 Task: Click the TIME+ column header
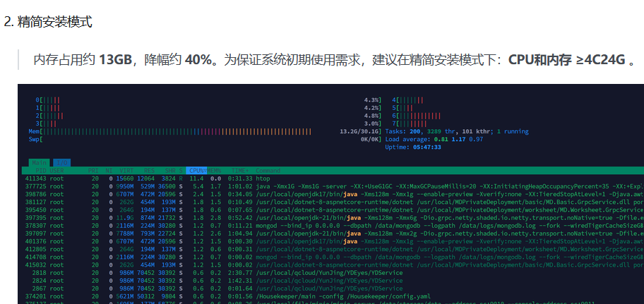pos(240,170)
